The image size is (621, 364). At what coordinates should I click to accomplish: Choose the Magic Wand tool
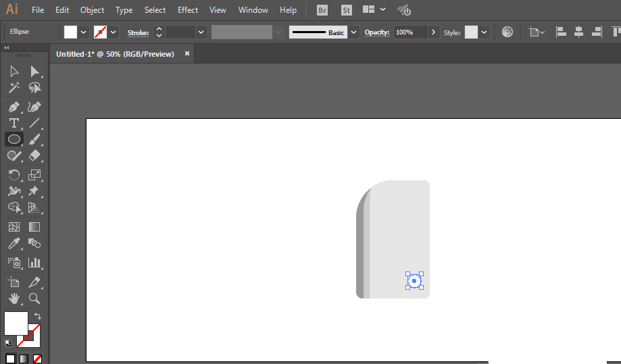tap(14, 87)
